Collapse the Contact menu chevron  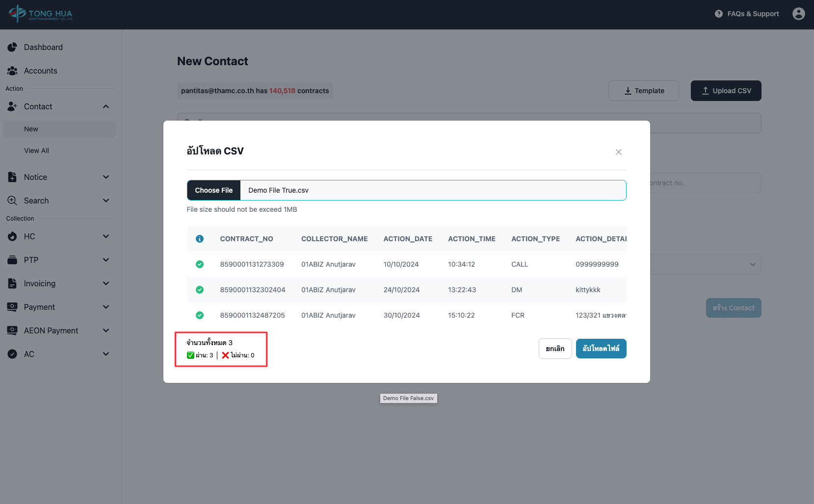106,106
